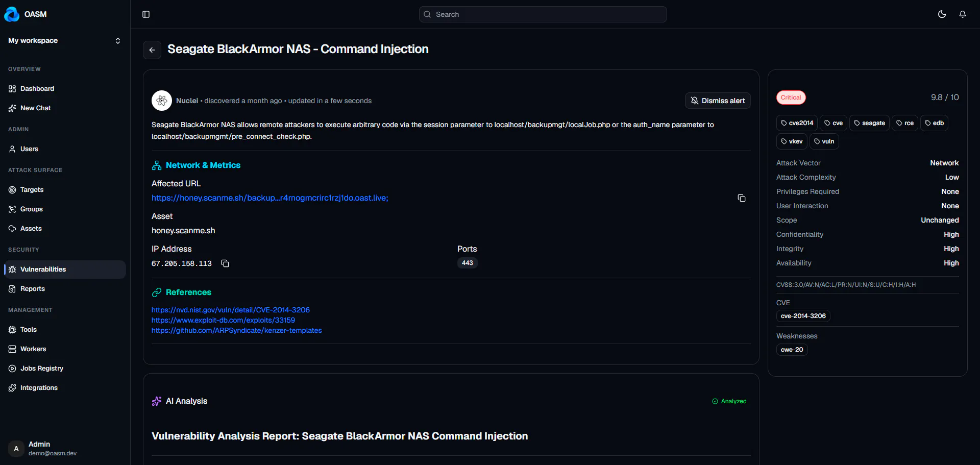Click the page title Seagate BlackArmor NAS
Image resolution: width=980 pixels, height=465 pixels.
coord(298,49)
